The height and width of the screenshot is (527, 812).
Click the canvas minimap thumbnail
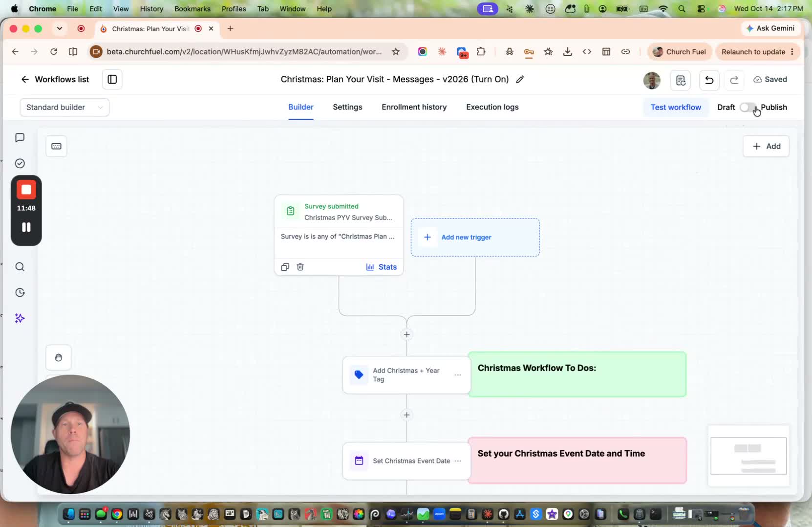[748, 456]
